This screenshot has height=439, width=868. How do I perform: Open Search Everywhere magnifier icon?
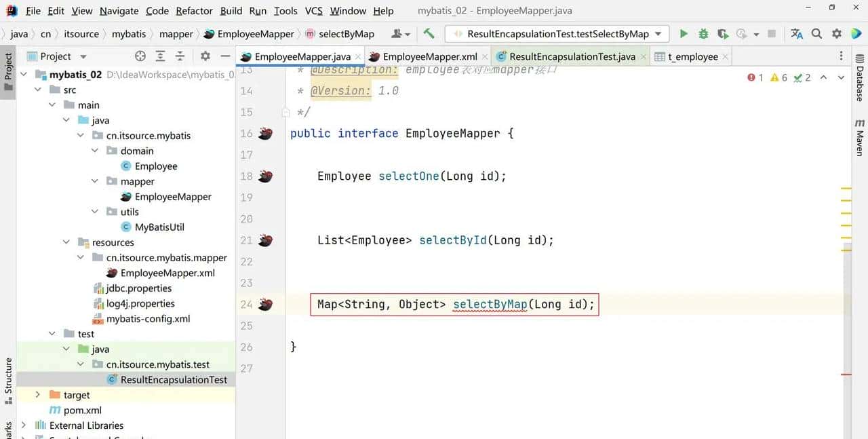point(817,34)
